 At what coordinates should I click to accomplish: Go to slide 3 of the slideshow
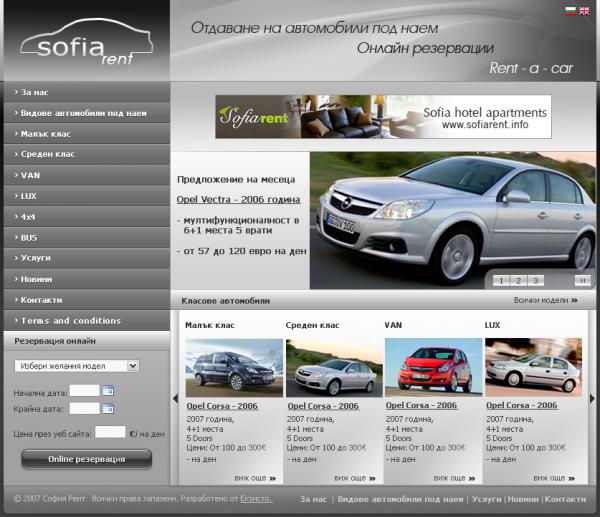coord(536,281)
